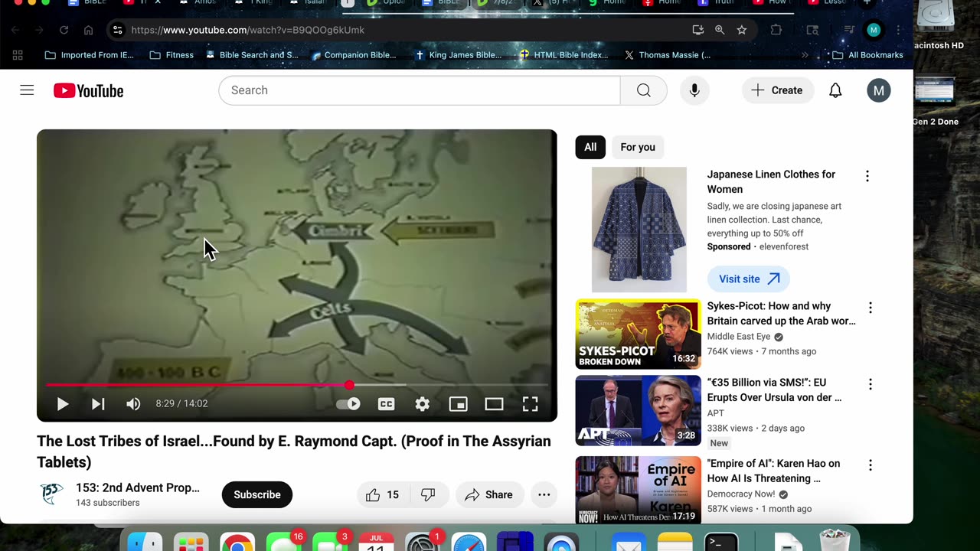The height and width of the screenshot is (551, 980).
Task: Go fullscreen in the video player
Action: click(x=530, y=404)
